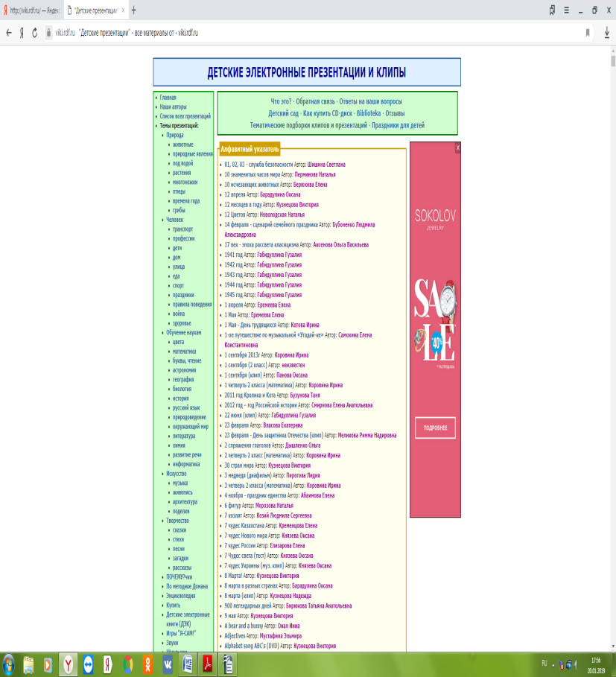Open author link 'Перминова Наталья'
616x677 pixels.
click(315, 175)
